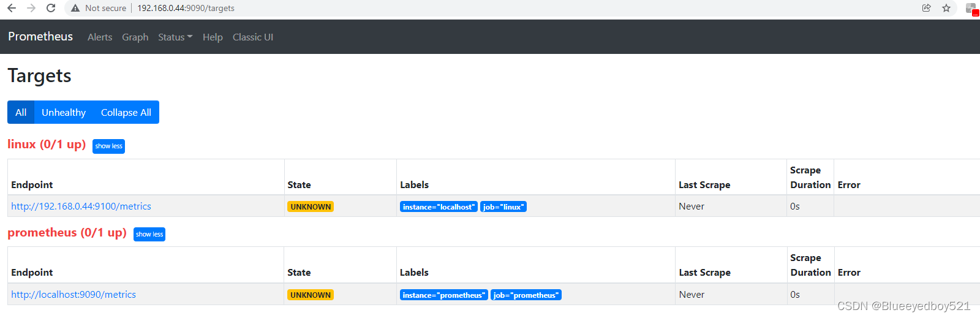Open the Prometheus brand home link
The image size is (980, 318).
pyautogui.click(x=40, y=37)
